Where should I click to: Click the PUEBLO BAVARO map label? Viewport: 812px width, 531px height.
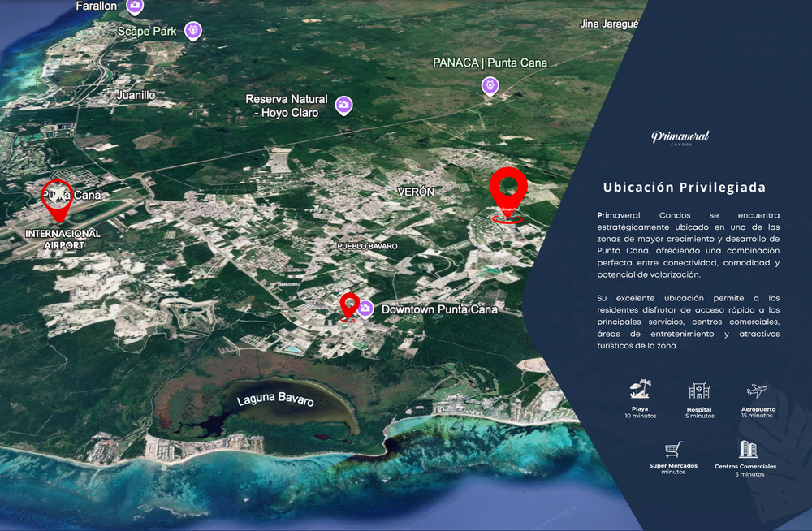point(367,246)
